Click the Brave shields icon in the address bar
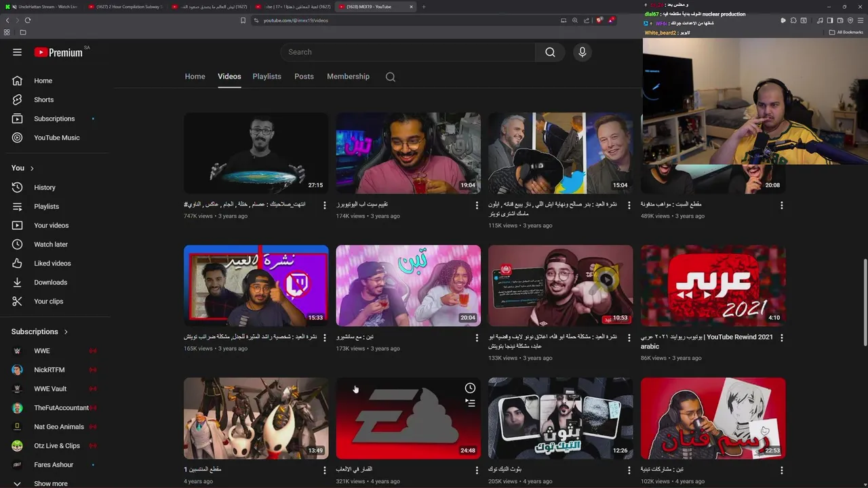Viewport: 868px width, 488px height. [x=599, y=20]
